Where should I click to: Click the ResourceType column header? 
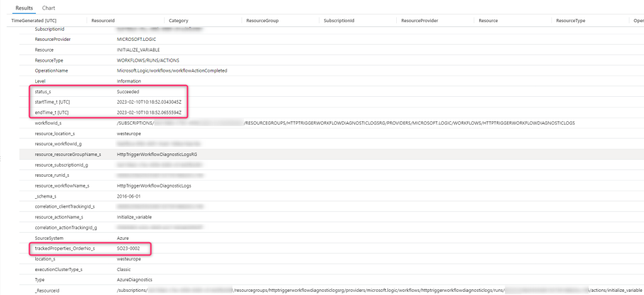click(x=571, y=21)
